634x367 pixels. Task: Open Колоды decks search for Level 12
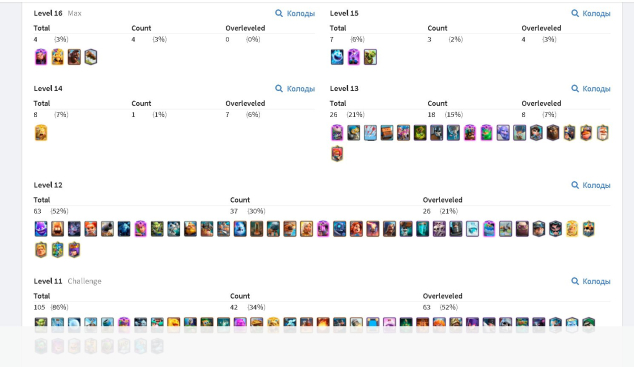coord(590,185)
